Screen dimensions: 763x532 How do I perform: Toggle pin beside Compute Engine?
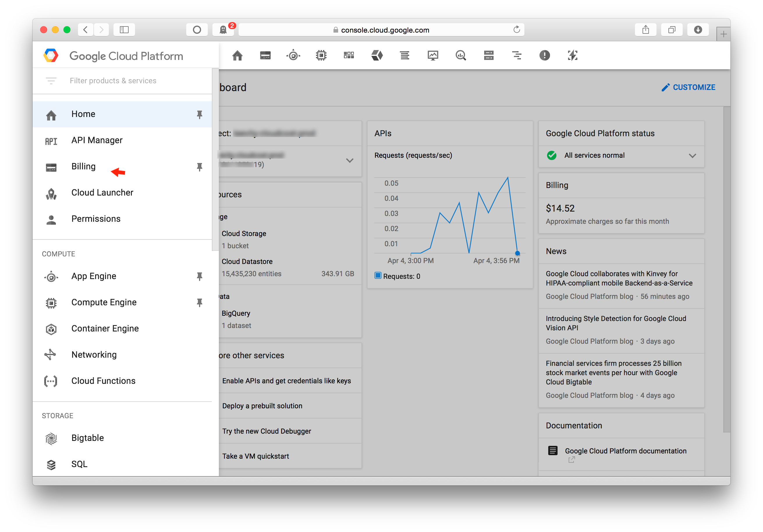(x=199, y=302)
